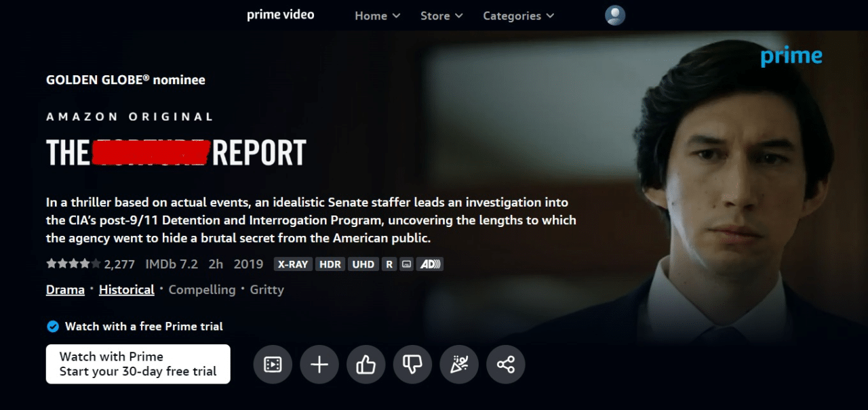
Task: Dislike the movie with thumbs down icon
Action: click(x=412, y=365)
